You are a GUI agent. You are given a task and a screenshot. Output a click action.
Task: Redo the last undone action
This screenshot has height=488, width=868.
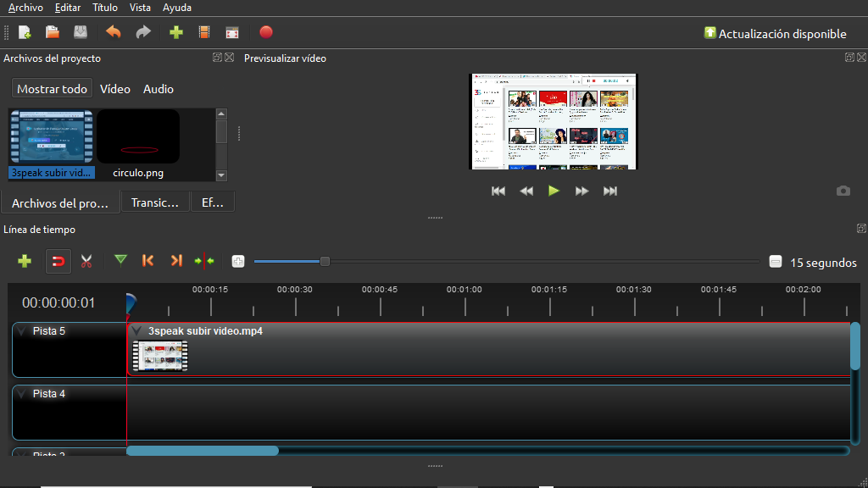(x=143, y=32)
